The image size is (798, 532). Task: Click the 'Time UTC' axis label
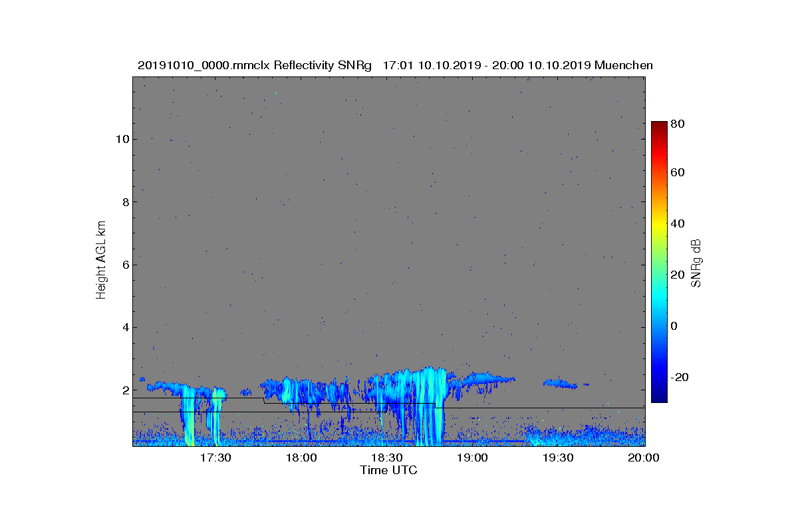389,470
